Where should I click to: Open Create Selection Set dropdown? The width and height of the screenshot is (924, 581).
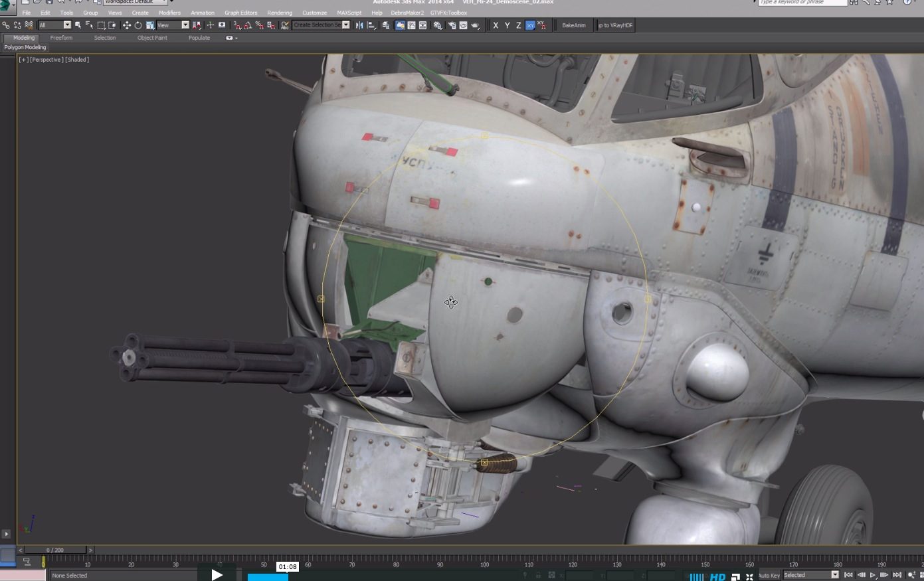click(x=345, y=25)
